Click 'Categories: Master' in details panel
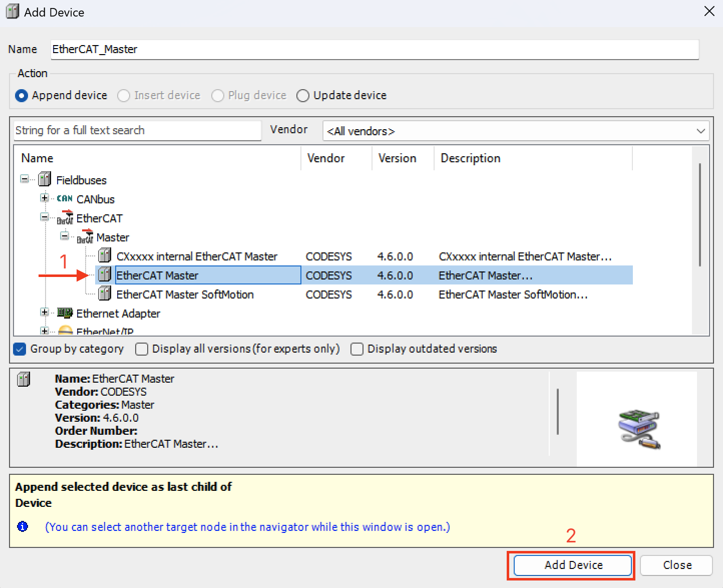This screenshot has width=723, height=588. pos(105,405)
